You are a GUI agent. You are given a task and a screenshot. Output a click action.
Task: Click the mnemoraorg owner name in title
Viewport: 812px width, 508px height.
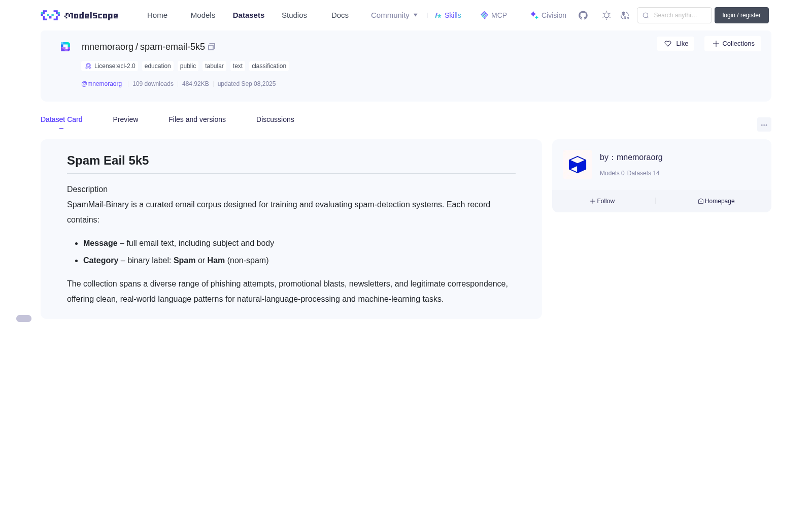point(108,47)
